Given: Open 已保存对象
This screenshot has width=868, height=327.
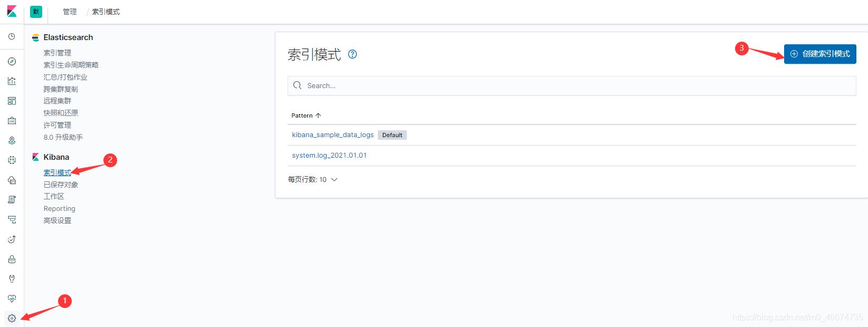Looking at the screenshot, I should (x=61, y=185).
